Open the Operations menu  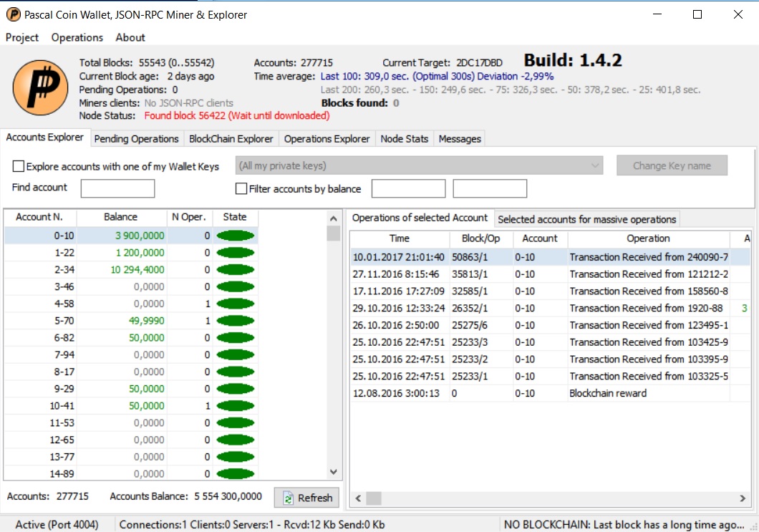tap(77, 37)
